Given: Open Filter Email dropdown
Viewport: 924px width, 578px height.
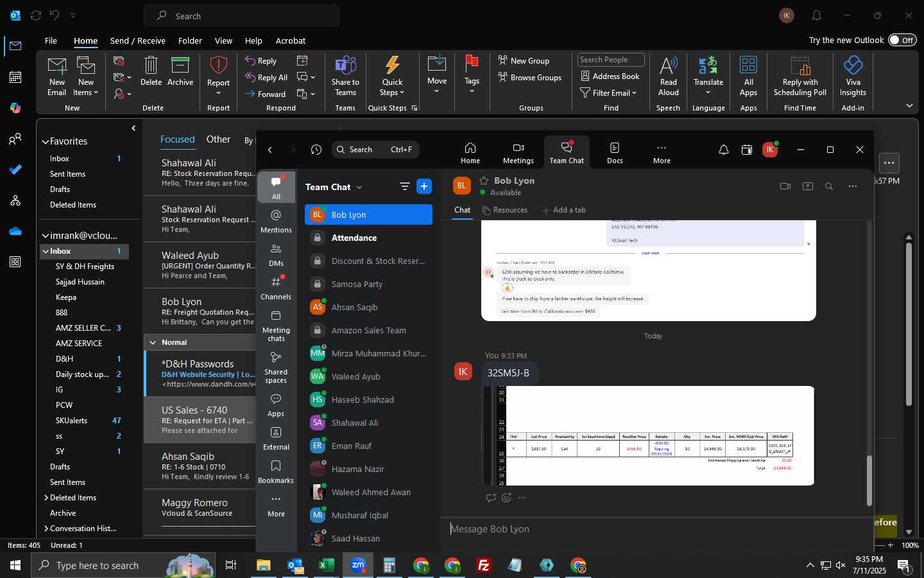Looking at the screenshot, I should [608, 92].
